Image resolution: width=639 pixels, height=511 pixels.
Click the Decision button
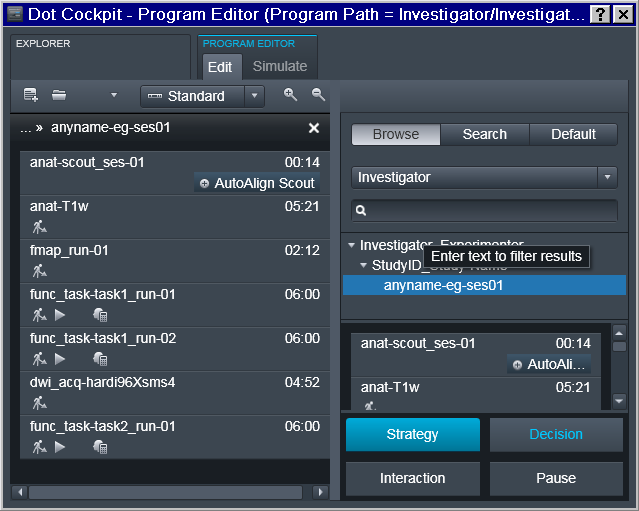[556, 434]
